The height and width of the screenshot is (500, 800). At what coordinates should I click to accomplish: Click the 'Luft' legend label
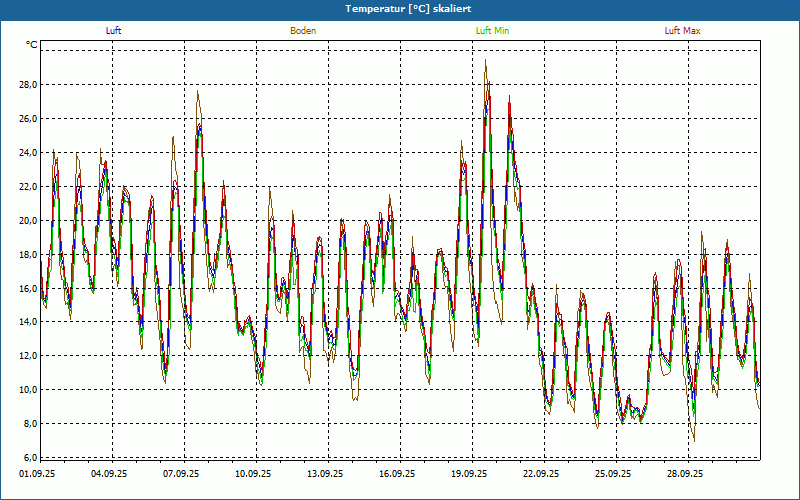tap(114, 31)
